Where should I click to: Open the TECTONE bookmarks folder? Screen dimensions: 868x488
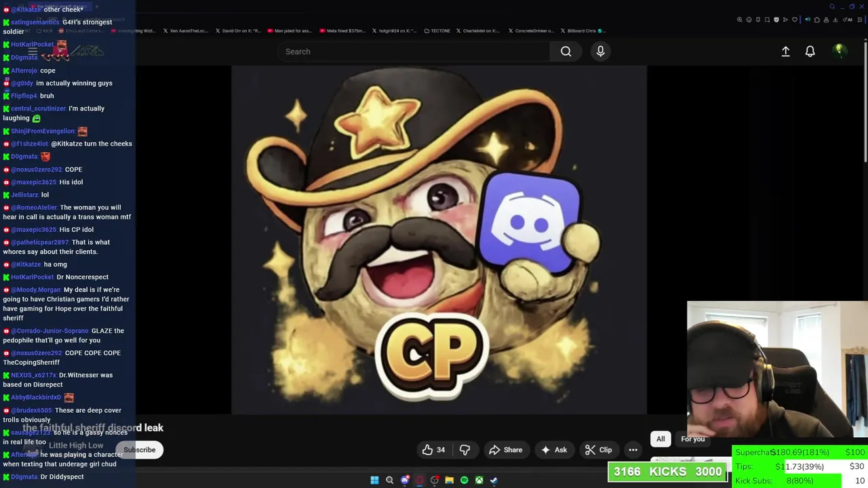point(437,30)
